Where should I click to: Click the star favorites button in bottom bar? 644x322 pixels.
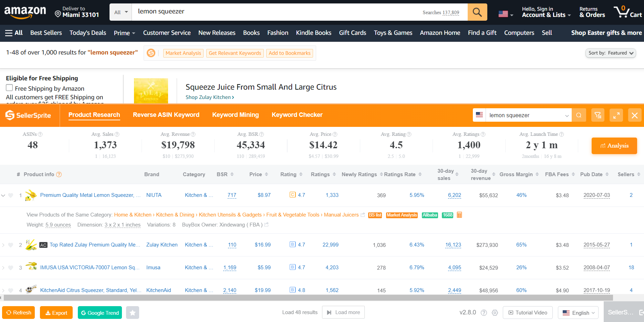pyautogui.click(x=133, y=313)
